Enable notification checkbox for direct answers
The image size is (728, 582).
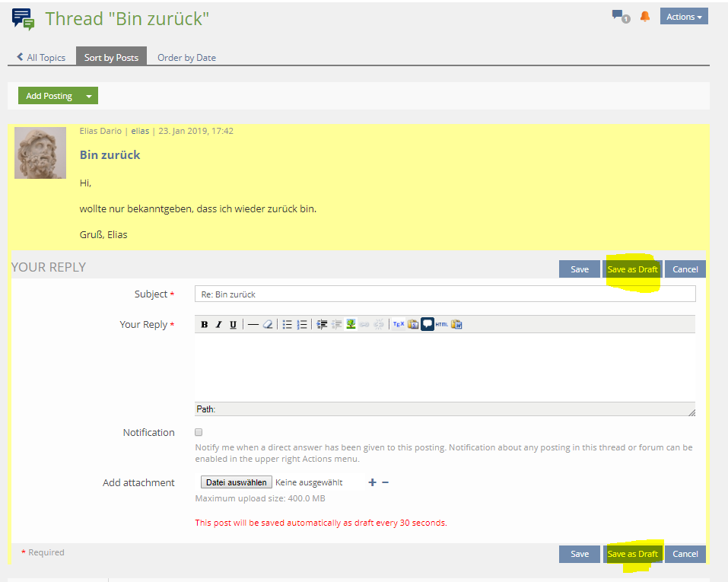click(199, 432)
